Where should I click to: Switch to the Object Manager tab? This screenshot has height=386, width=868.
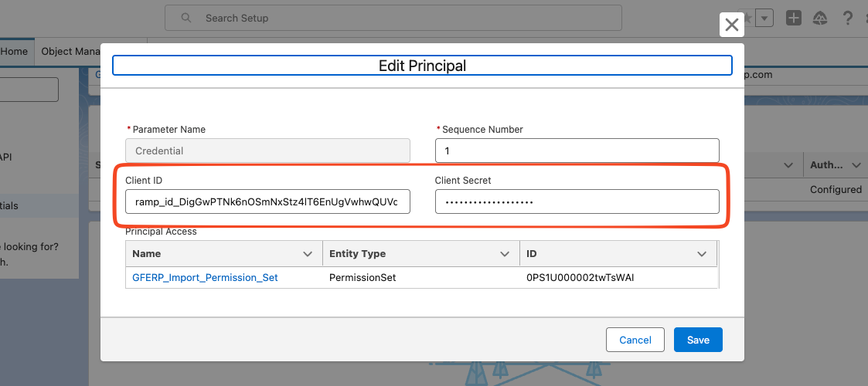point(67,52)
